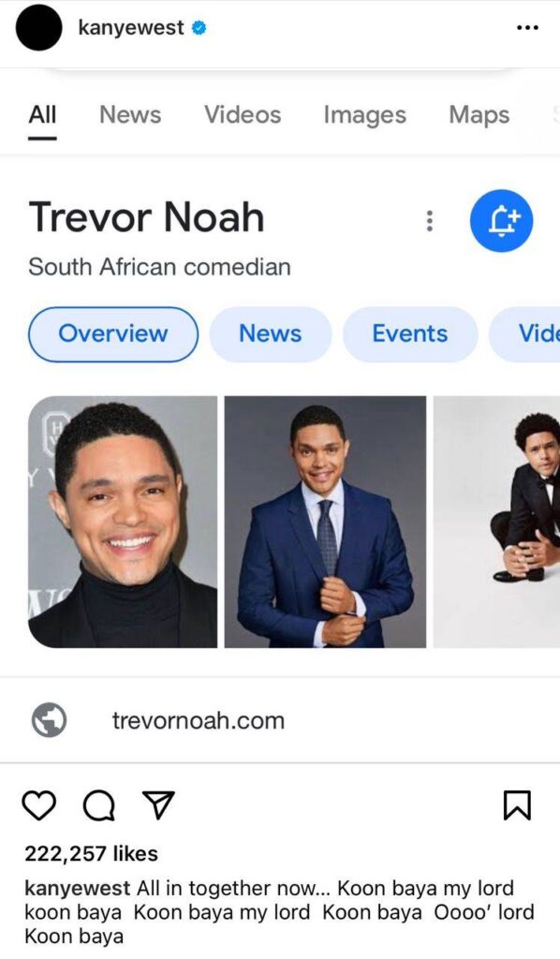
Task: Open the trevornoah.com link
Action: click(x=199, y=720)
